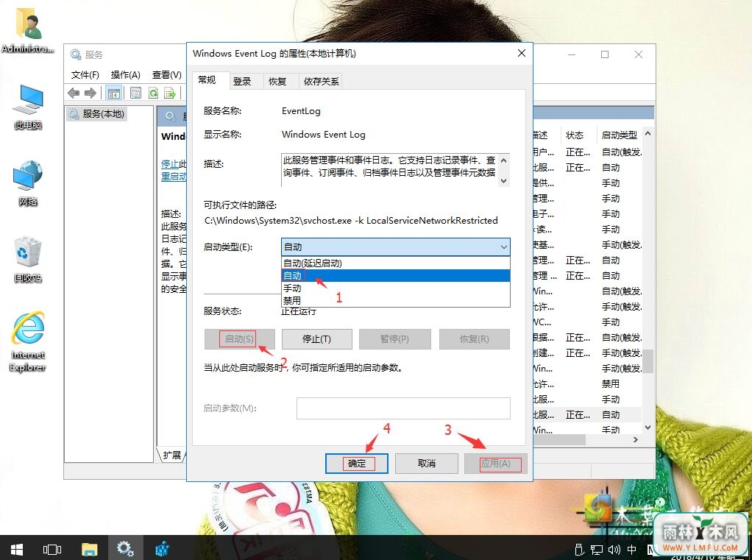Click the export list toolbar icon
The width and height of the screenshot is (752, 560).
[170, 93]
